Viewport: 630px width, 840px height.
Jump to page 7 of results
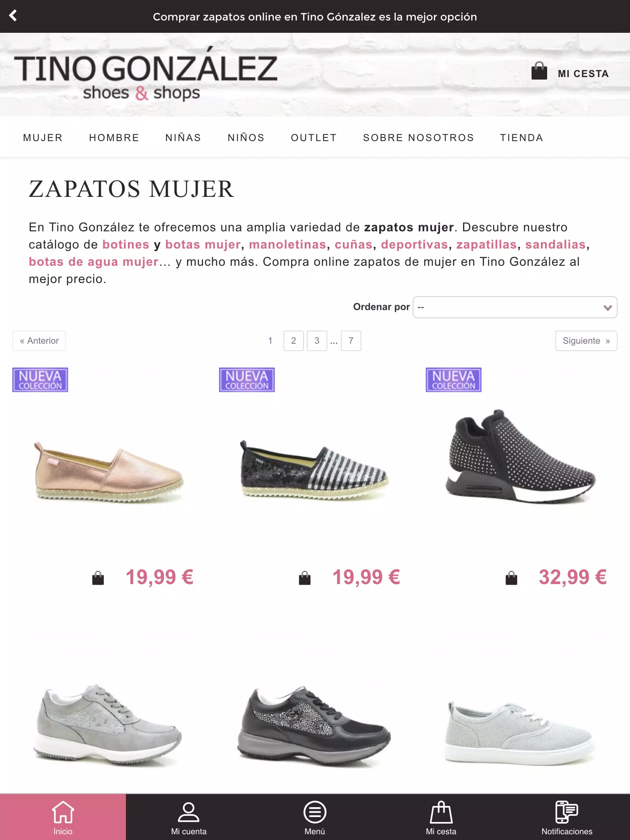[x=351, y=341]
